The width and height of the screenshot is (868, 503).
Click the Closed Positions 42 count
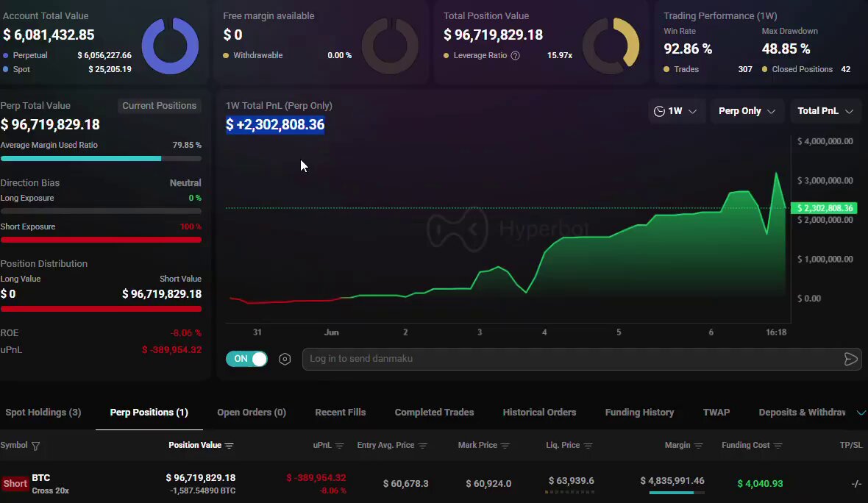pos(845,69)
